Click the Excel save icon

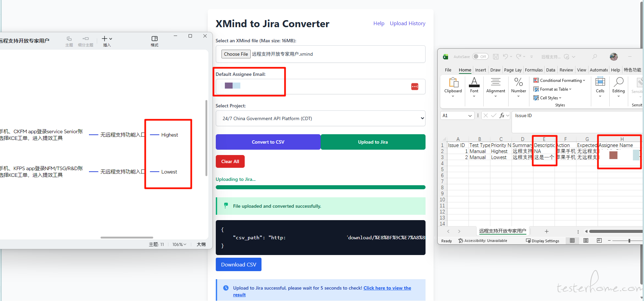(x=495, y=57)
